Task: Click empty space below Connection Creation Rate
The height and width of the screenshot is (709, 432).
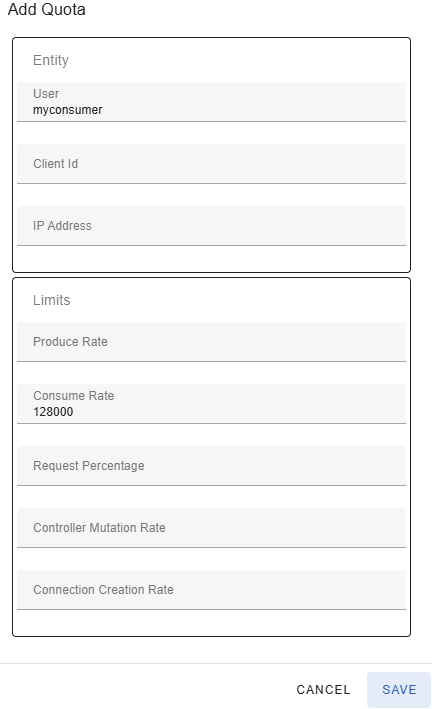Action: point(211,623)
